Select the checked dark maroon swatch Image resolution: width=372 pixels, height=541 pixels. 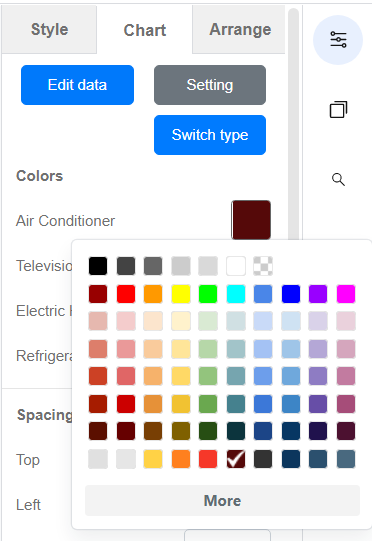point(236,459)
